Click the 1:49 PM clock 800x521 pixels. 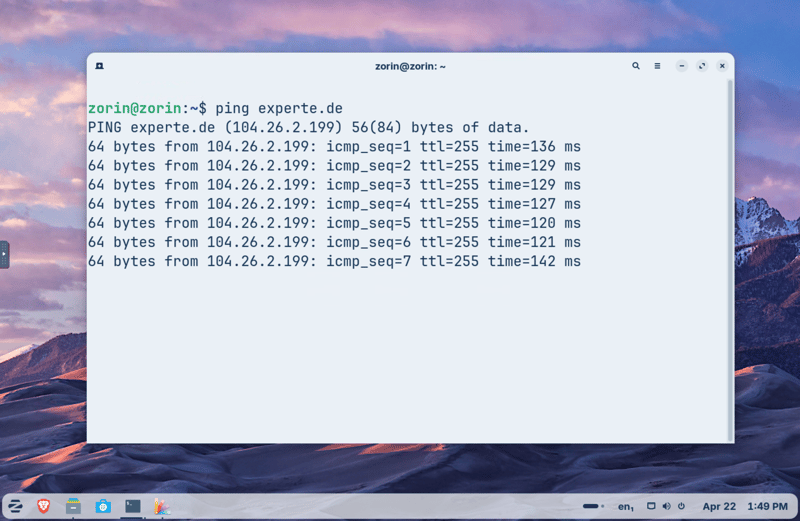[767, 506]
